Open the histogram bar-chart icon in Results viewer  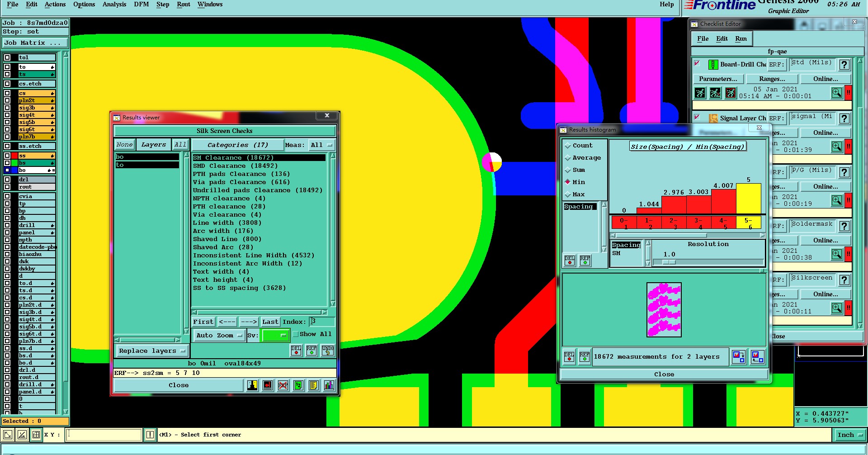click(x=329, y=385)
